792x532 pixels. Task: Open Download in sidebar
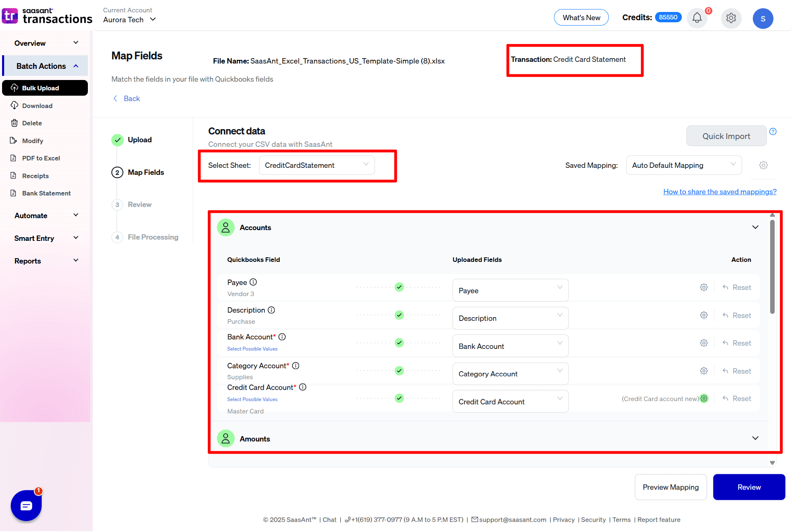(x=37, y=106)
